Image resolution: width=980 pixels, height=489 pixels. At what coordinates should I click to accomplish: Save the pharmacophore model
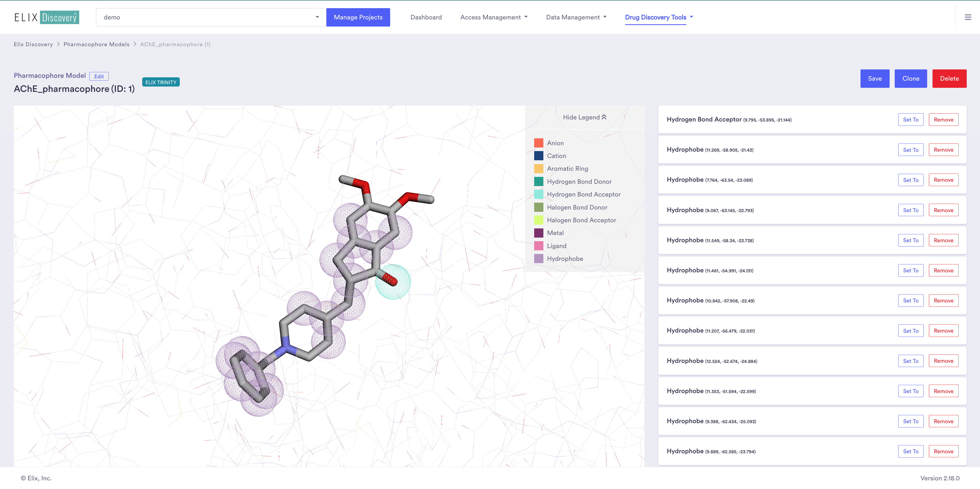[x=875, y=79]
